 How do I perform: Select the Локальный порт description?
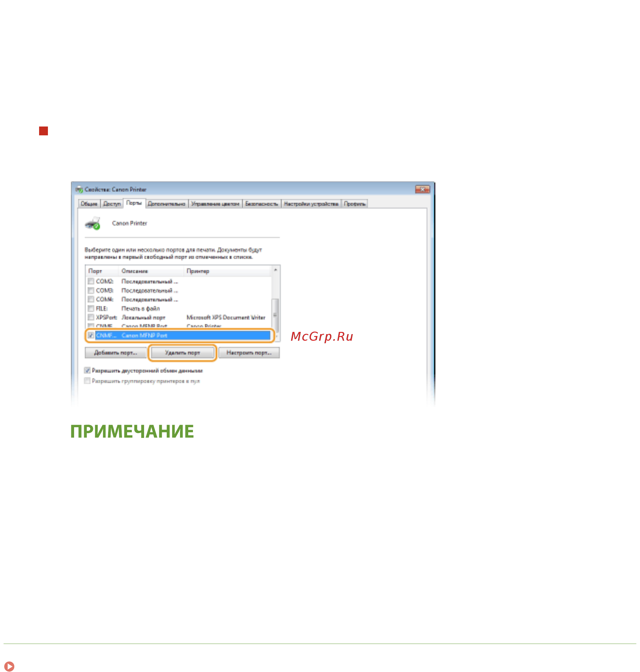click(x=143, y=318)
